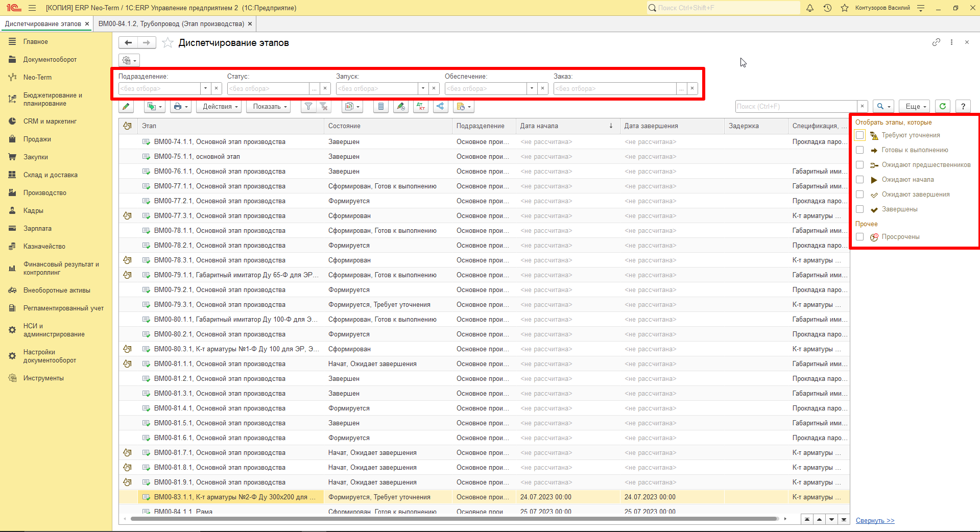Click the global Поиск Ctrl+Shift+F field

click(723, 8)
